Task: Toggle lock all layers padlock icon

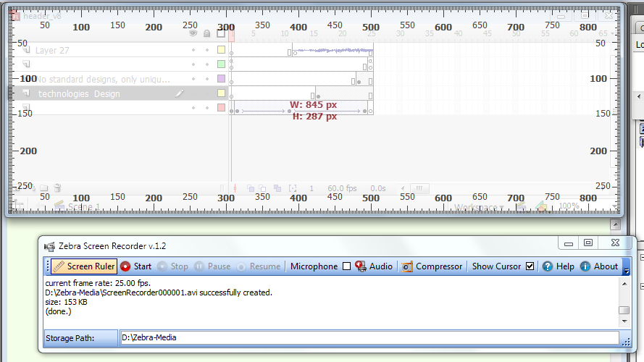Action: pos(207,33)
